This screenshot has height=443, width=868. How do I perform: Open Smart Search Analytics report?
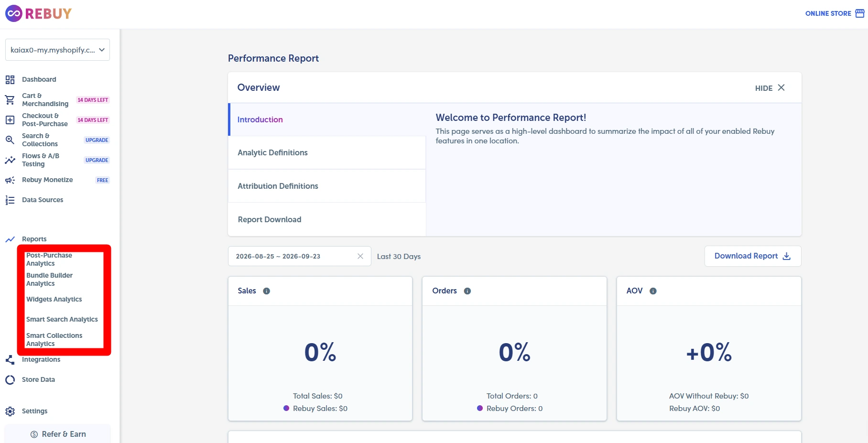[x=62, y=319]
